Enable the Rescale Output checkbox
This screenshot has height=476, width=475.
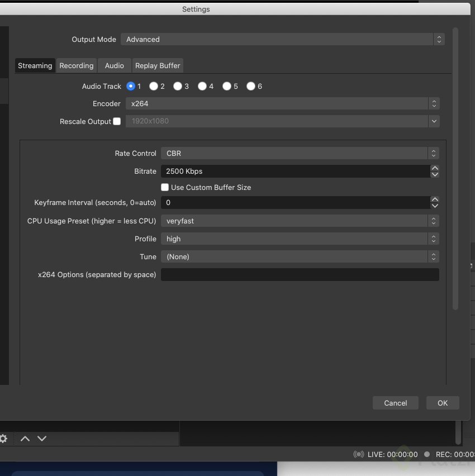click(x=116, y=121)
